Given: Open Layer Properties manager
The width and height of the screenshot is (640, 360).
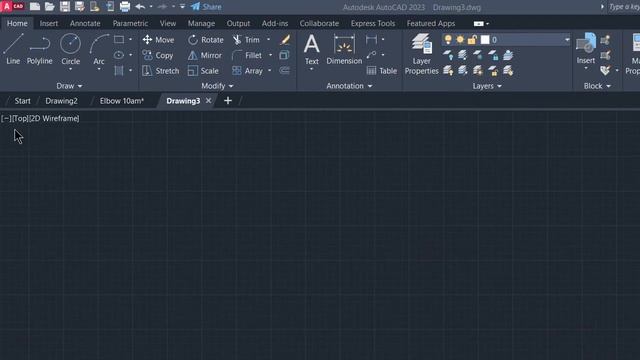Looking at the screenshot, I should (422, 54).
